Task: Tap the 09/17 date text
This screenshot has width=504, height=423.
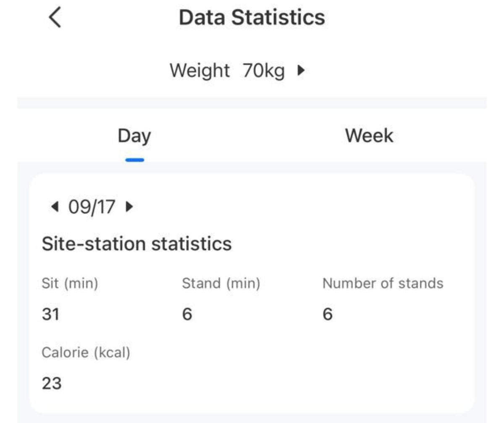Action: 92,206
